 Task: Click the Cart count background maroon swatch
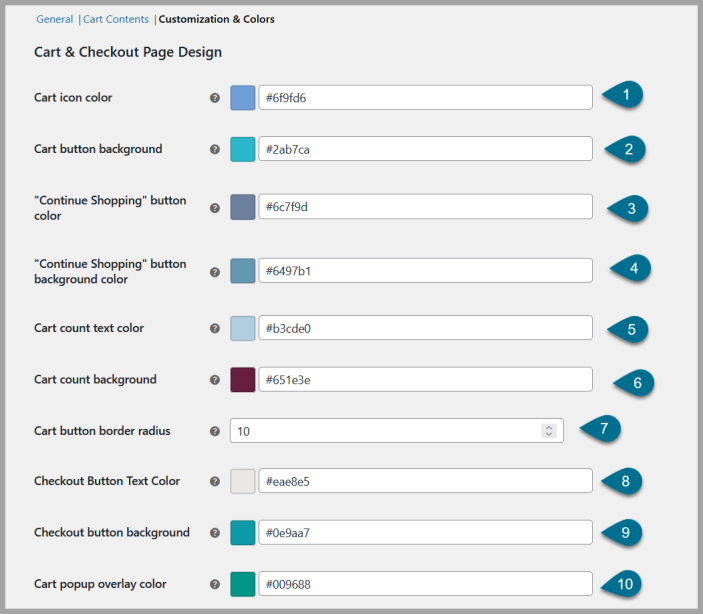tap(243, 380)
